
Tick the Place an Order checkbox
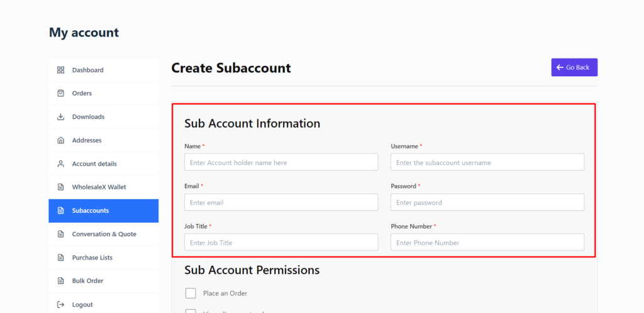click(191, 293)
